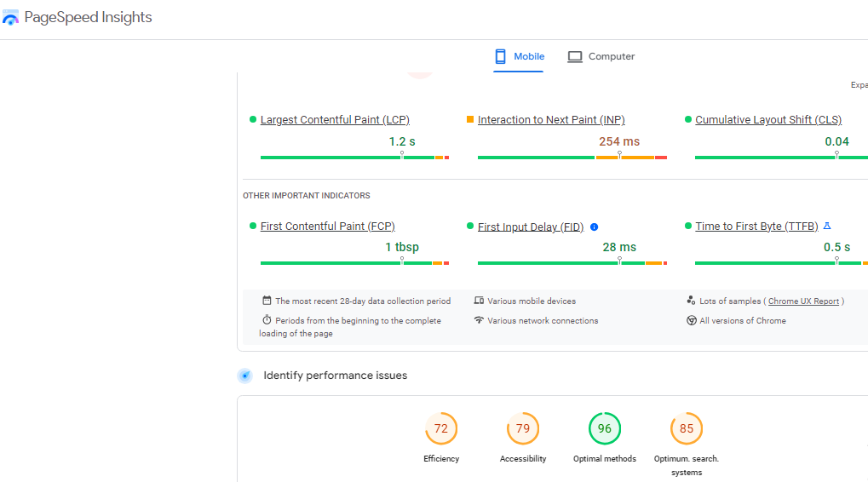
Task: Click the computer monitor icon in tab
Action: [575, 56]
